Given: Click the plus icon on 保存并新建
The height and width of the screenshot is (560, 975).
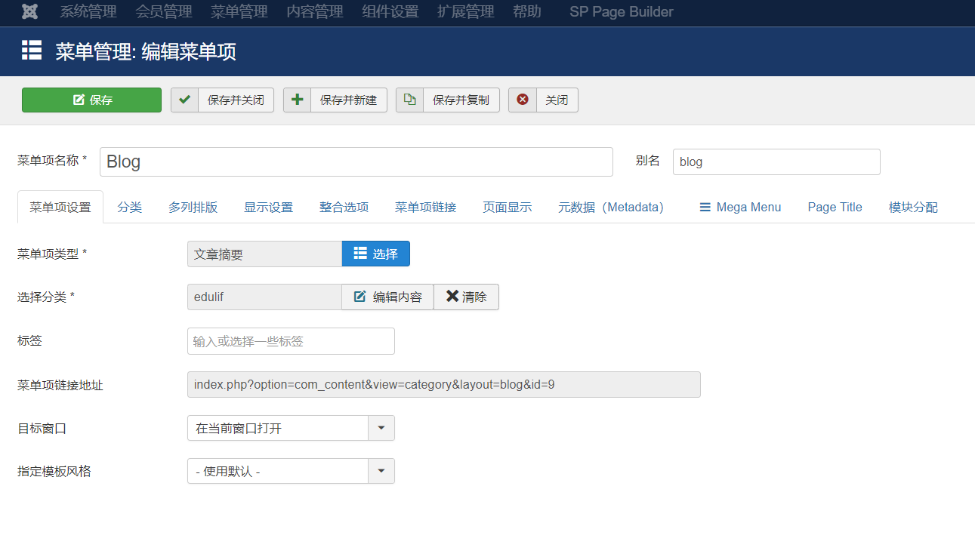Looking at the screenshot, I should (x=298, y=100).
